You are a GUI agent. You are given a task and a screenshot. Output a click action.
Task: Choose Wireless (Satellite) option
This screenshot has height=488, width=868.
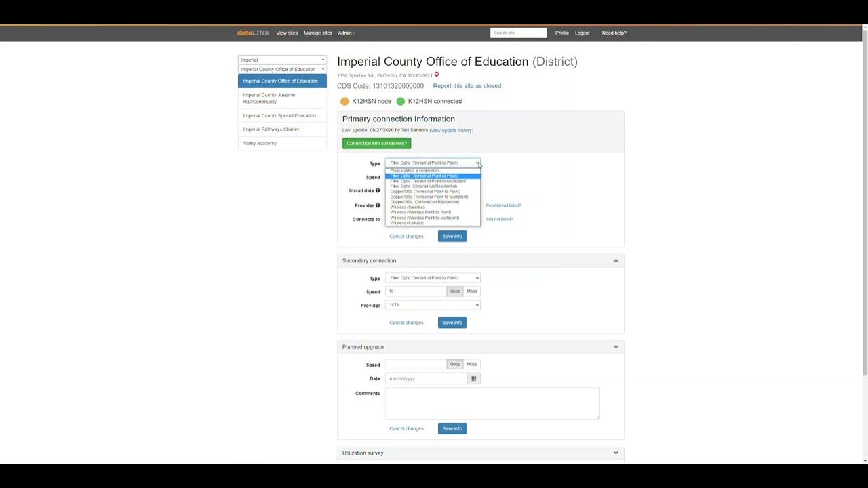tap(433, 207)
